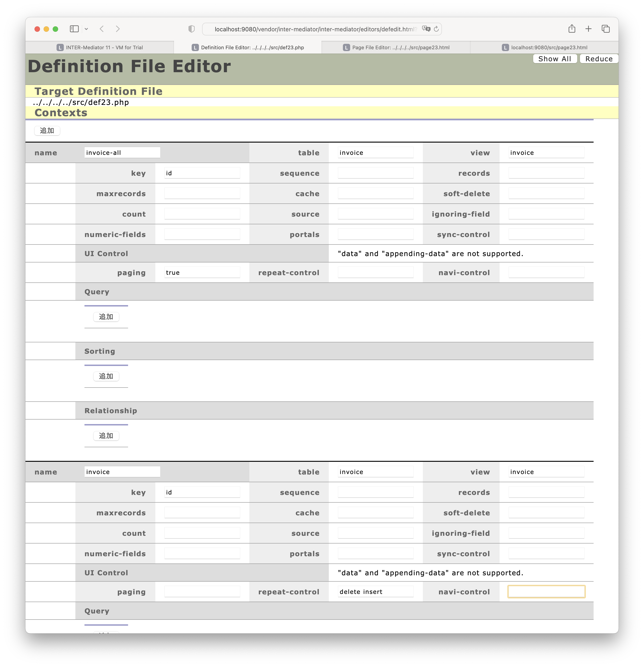The image size is (644, 667).
Task: Toggle the Safari sidebar icon
Action: [74, 29]
